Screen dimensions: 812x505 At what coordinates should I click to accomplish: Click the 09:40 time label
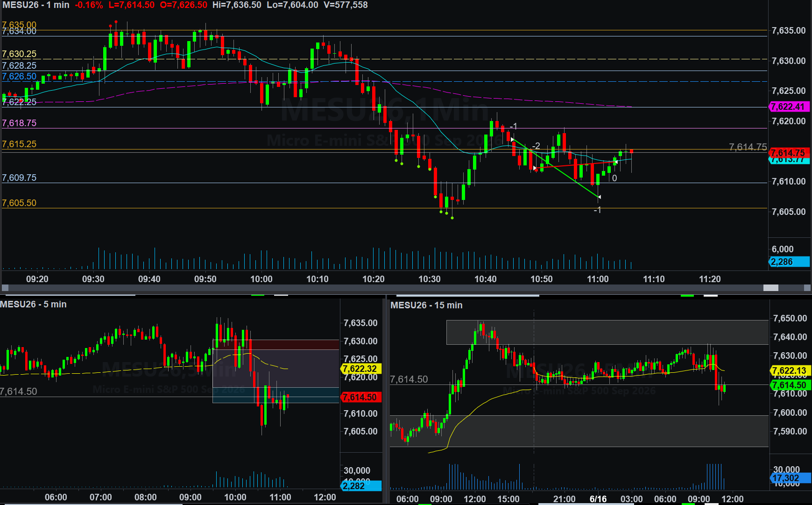149,279
